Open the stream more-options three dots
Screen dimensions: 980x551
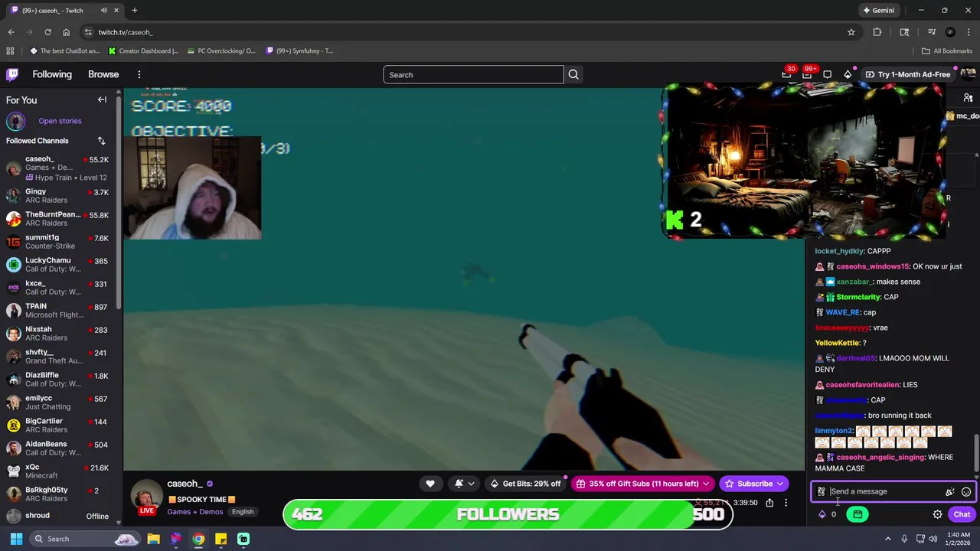point(786,503)
